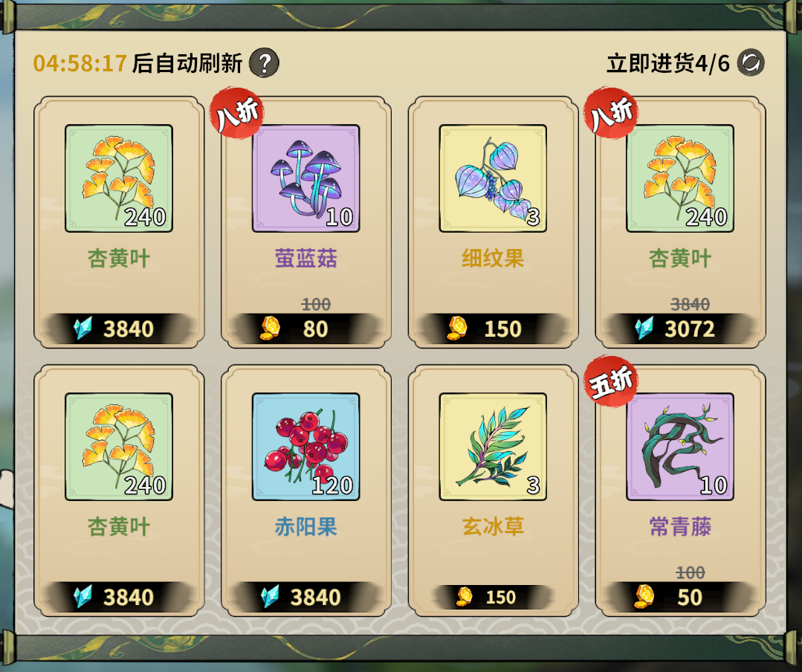Click the second-row 杏黄叶 ginkgo icon

pyautogui.click(x=119, y=447)
